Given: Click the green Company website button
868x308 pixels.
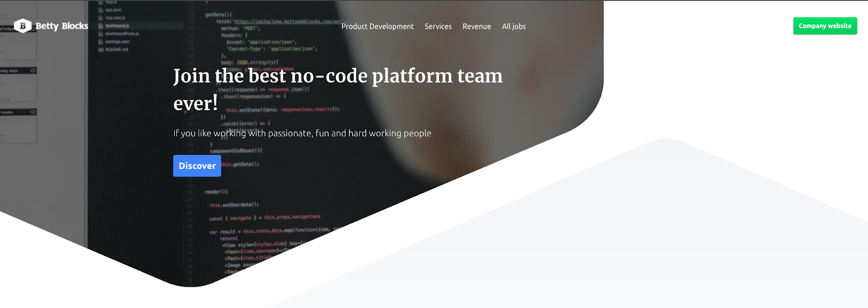Looking at the screenshot, I should pos(825,26).
